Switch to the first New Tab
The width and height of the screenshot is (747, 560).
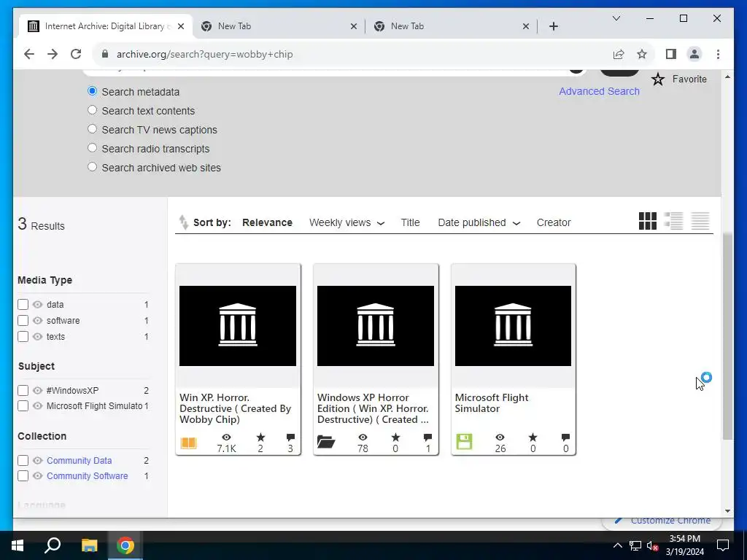pos(279,26)
